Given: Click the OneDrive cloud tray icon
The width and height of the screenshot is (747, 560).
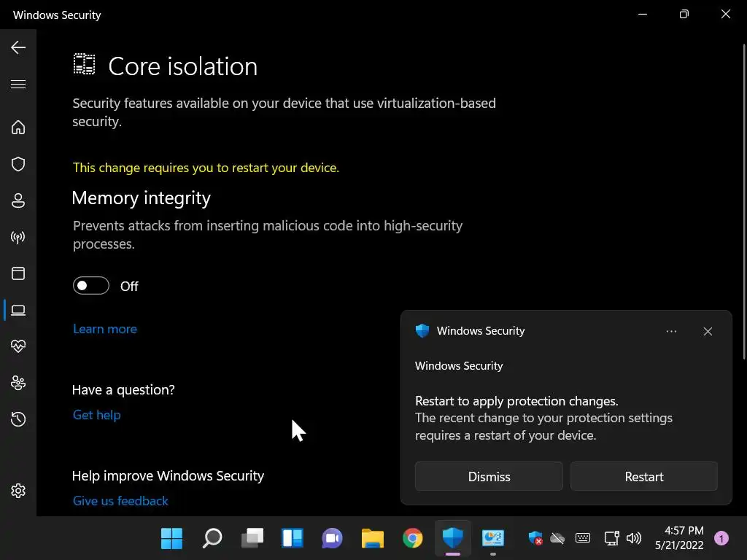Looking at the screenshot, I should pyautogui.click(x=557, y=539).
